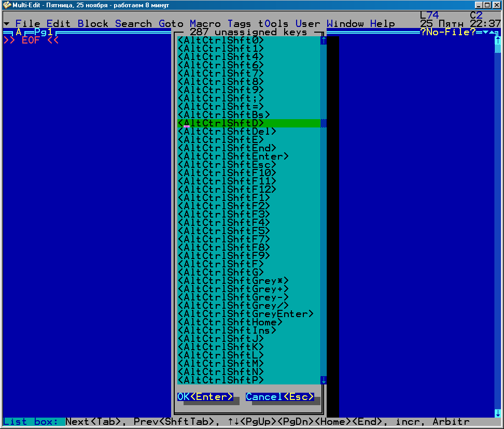The image size is (504, 429).
Task: Click the editor scrollbar down arrow
Action: tap(498, 413)
